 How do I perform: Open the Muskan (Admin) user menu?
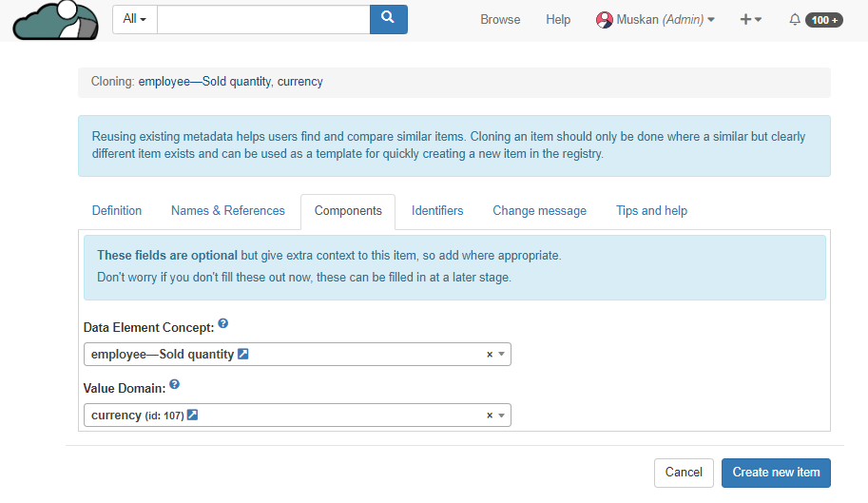click(x=655, y=19)
